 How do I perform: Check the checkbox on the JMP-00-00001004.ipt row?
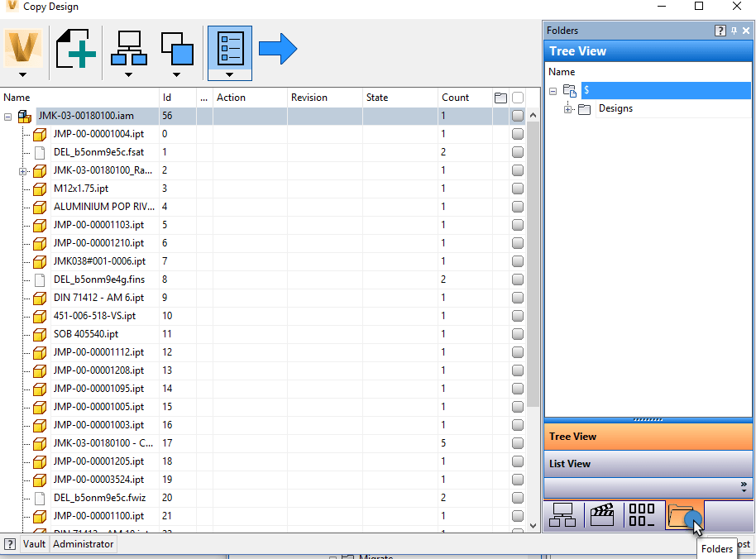point(517,134)
